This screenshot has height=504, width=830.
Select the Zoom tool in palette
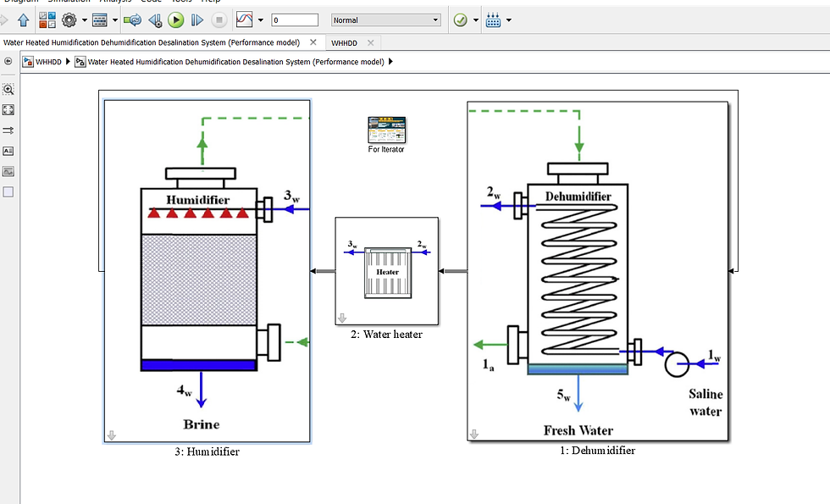click(x=8, y=89)
